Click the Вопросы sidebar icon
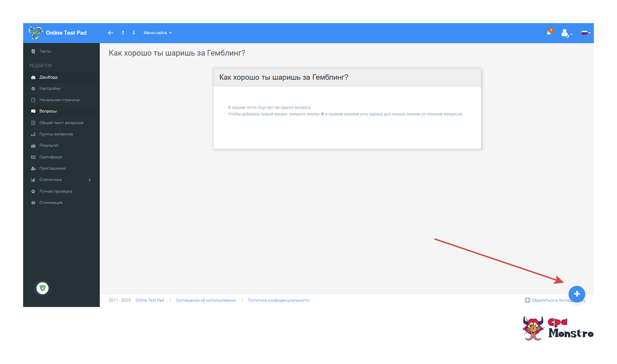Screen dimensions: 617x364 coord(33,111)
